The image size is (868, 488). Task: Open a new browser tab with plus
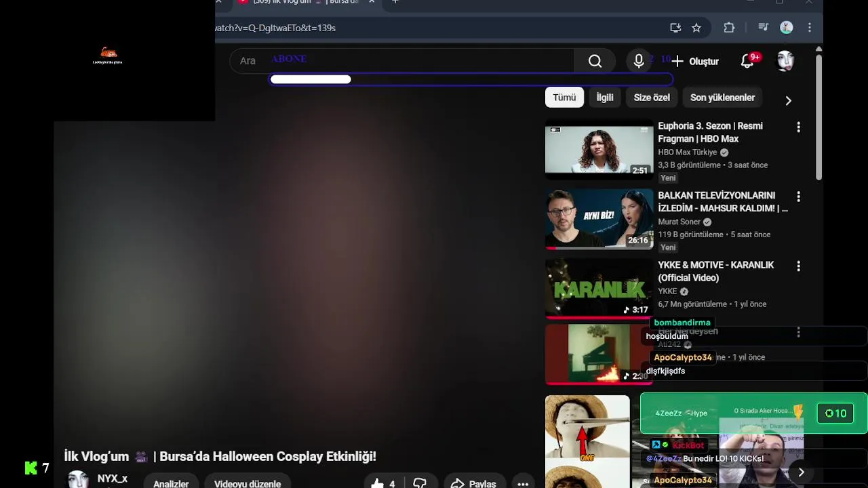click(x=395, y=2)
